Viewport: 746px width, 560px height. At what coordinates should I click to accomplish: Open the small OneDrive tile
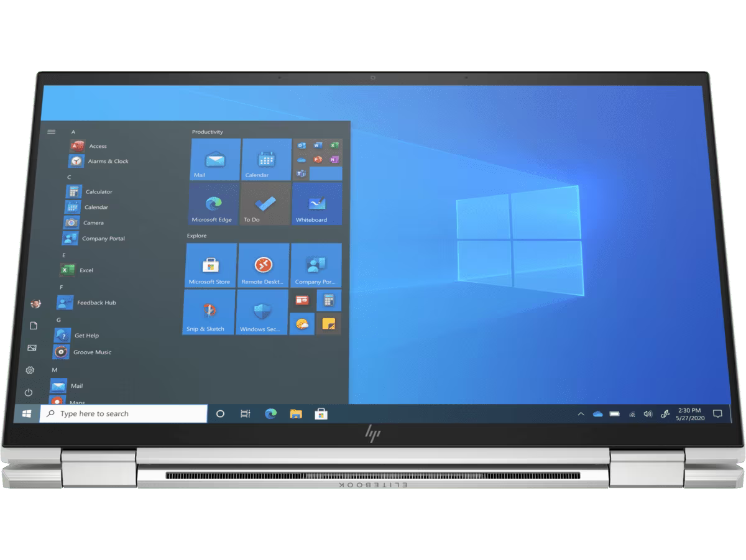(302, 160)
